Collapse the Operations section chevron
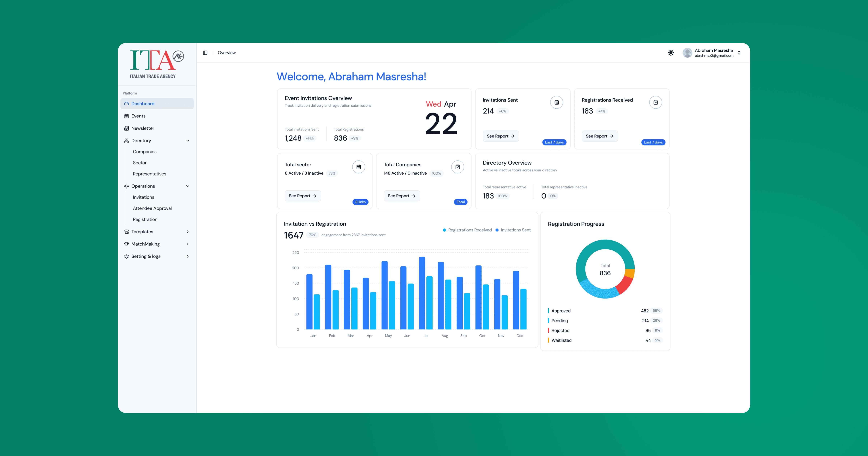Image resolution: width=868 pixels, height=456 pixels. (188, 186)
